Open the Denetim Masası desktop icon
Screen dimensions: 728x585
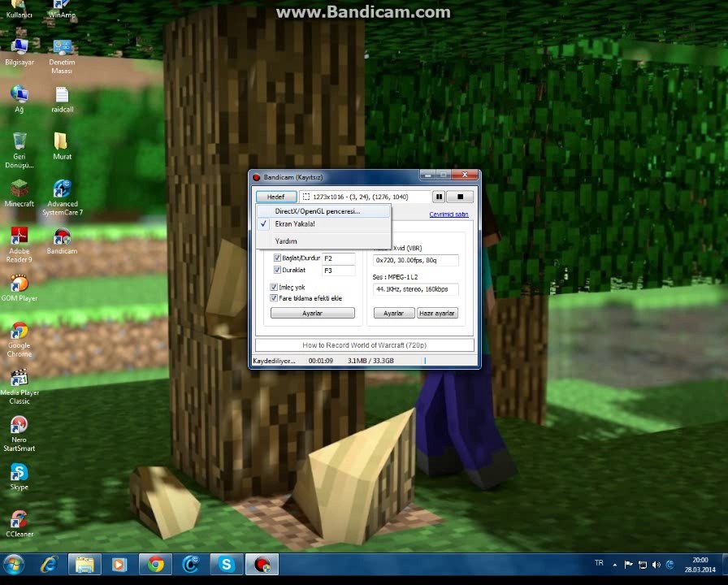coord(62,57)
